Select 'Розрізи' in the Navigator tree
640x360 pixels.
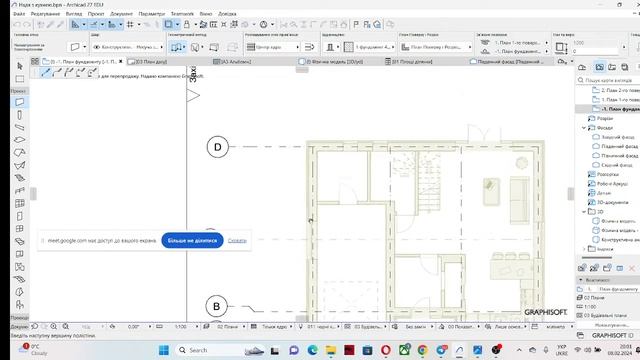[605, 118]
